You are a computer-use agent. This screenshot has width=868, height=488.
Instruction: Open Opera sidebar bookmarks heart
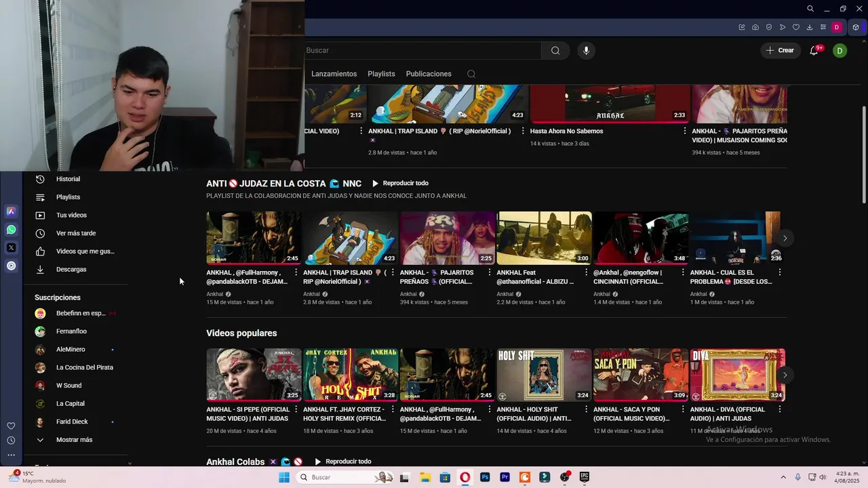pyautogui.click(x=11, y=426)
